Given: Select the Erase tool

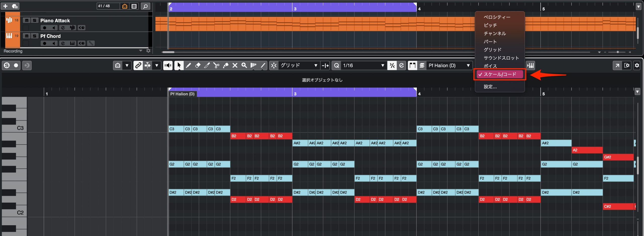Looking at the screenshot, I should coord(198,66).
